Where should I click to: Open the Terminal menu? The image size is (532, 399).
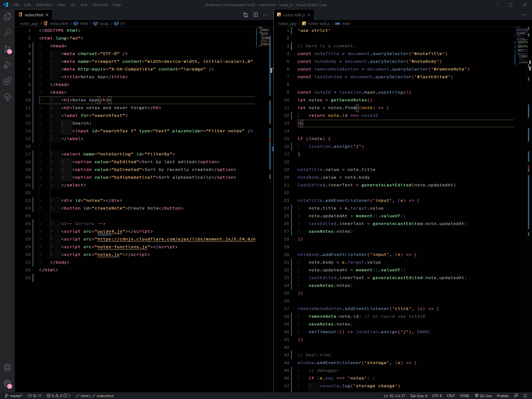click(x=100, y=5)
